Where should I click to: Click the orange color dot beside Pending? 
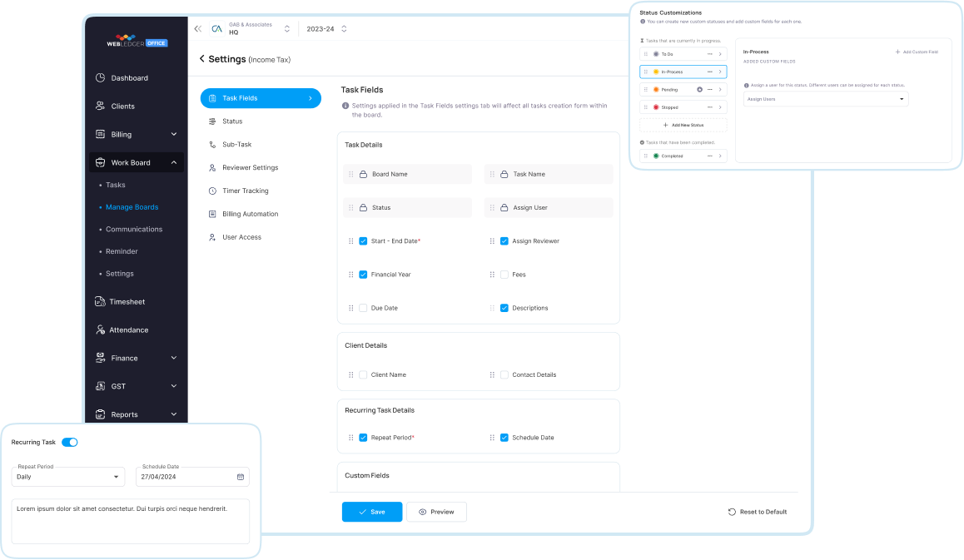[x=656, y=89]
